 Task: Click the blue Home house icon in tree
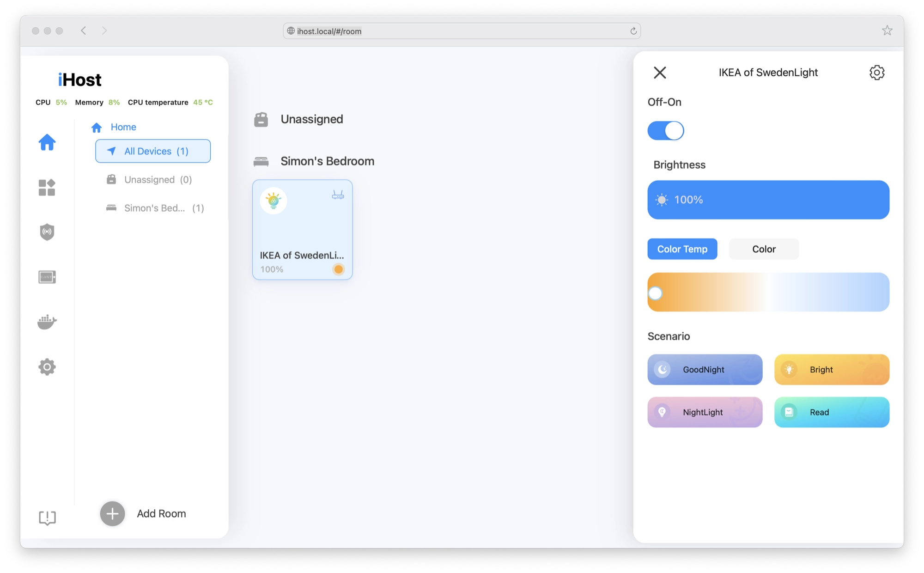(x=97, y=127)
